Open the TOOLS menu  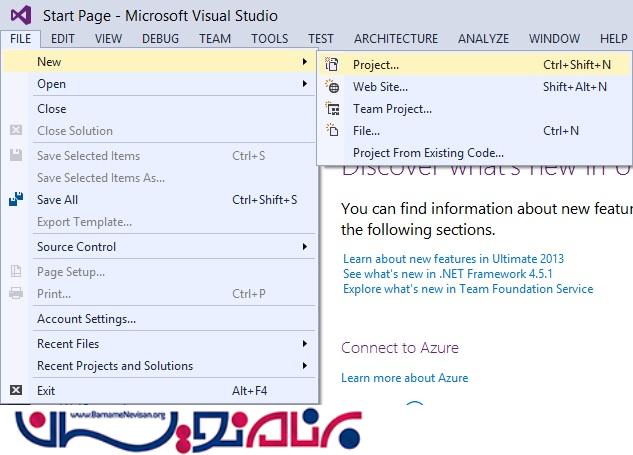(269, 39)
